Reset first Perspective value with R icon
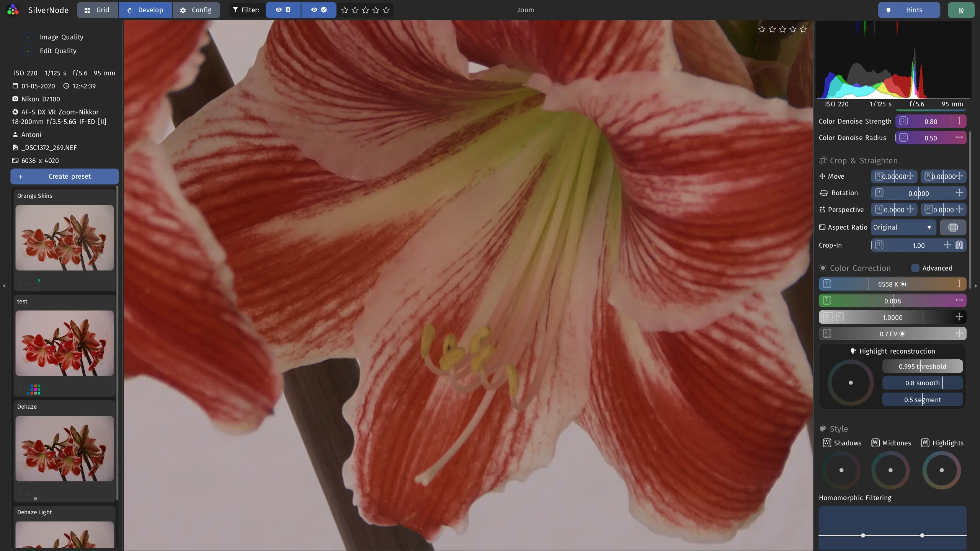This screenshot has width=980, height=551. click(x=879, y=209)
